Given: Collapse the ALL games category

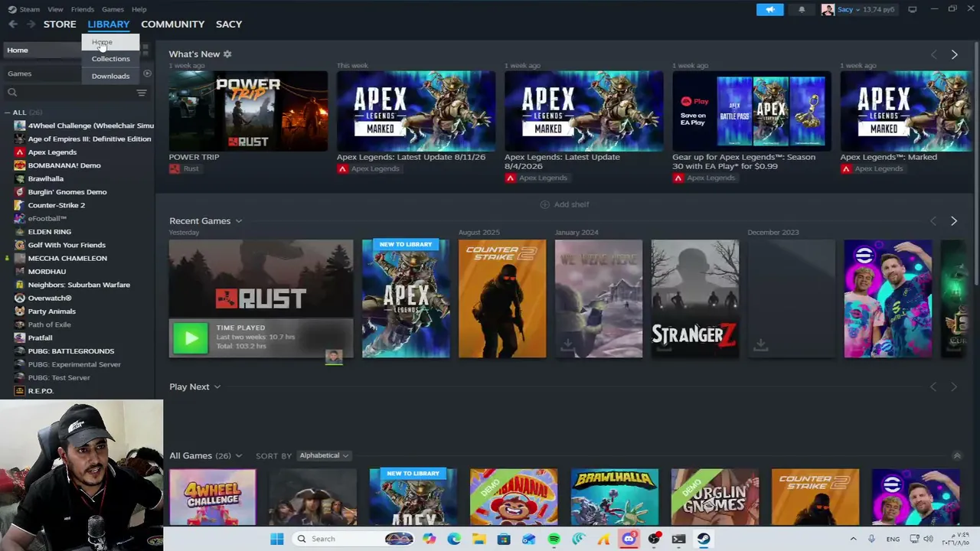Looking at the screenshot, I should pos(8,112).
